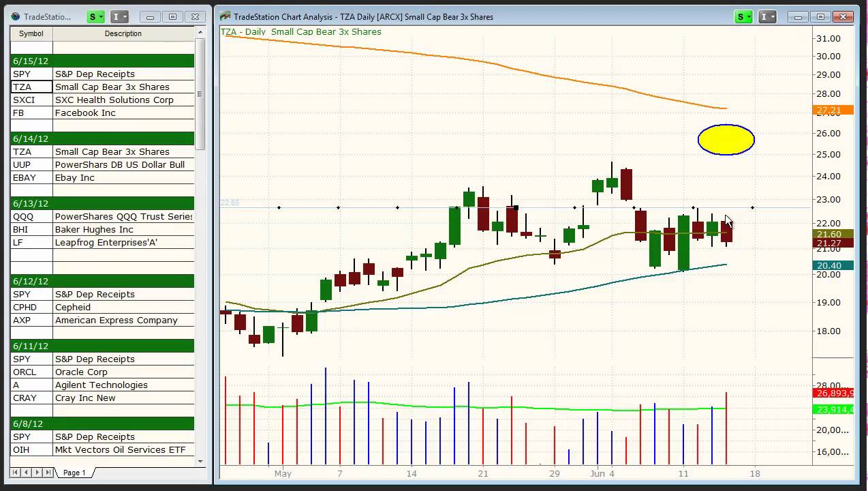The height and width of the screenshot is (491, 868).
Task: Go to next page with the right arrow
Action: 36,472
